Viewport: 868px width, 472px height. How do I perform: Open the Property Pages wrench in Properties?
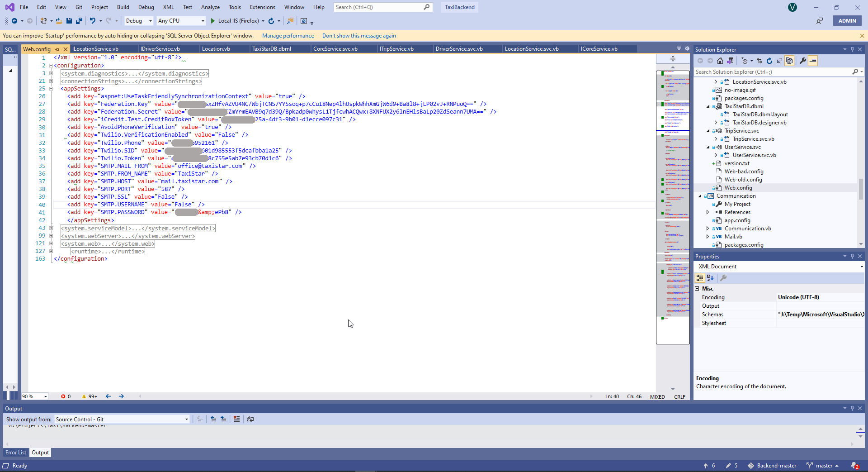[x=723, y=278]
